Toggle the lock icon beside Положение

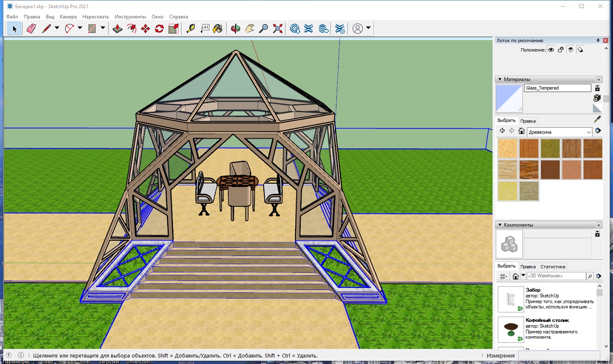pyautogui.click(x=561, y=50)
